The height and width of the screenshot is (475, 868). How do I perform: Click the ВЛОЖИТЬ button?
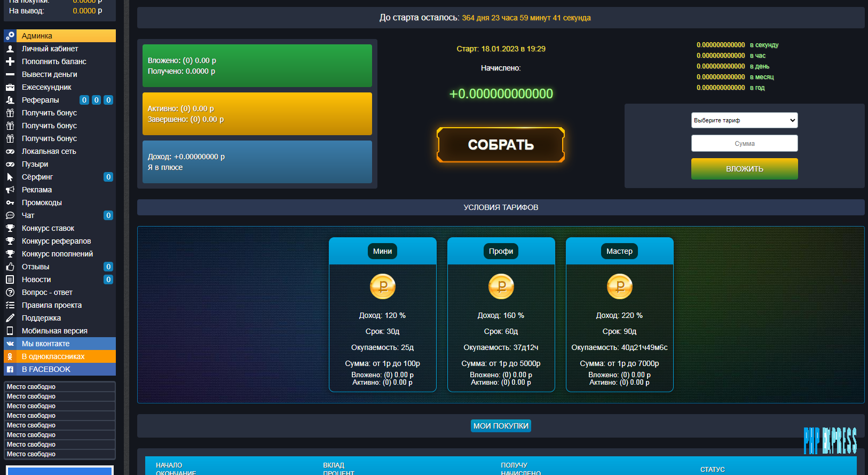[x=744, y=169]
